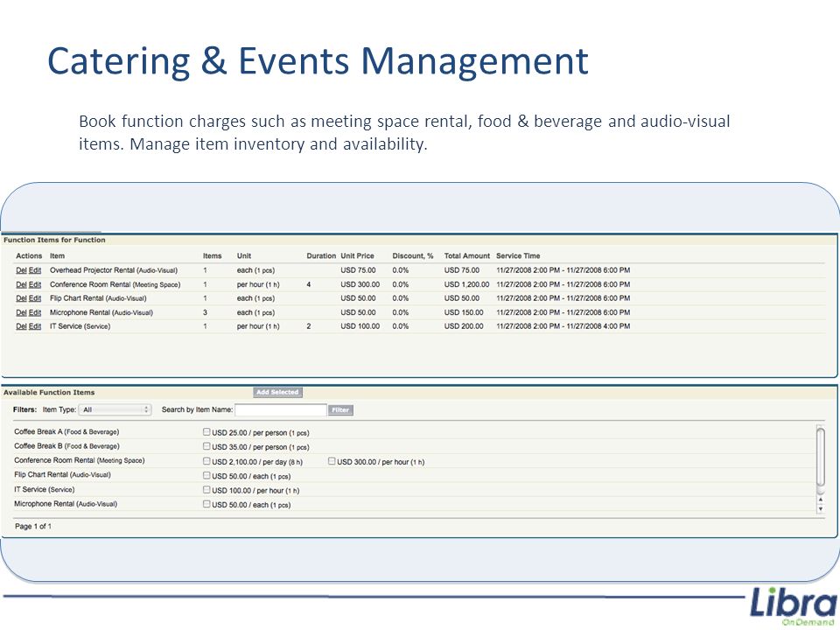Delete the booked IT Service row
Screen dimensions: 840x630
pyautogui.click(x=21, y=326)
